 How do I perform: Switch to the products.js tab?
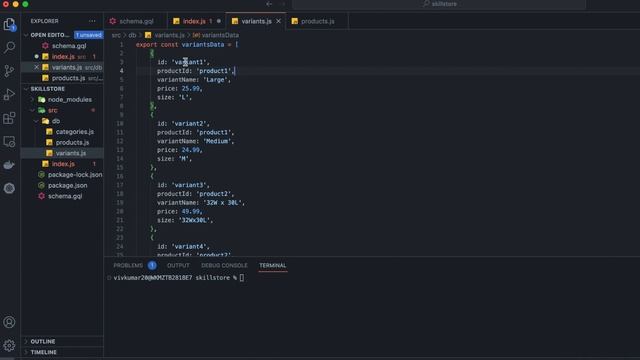point(317,21)
